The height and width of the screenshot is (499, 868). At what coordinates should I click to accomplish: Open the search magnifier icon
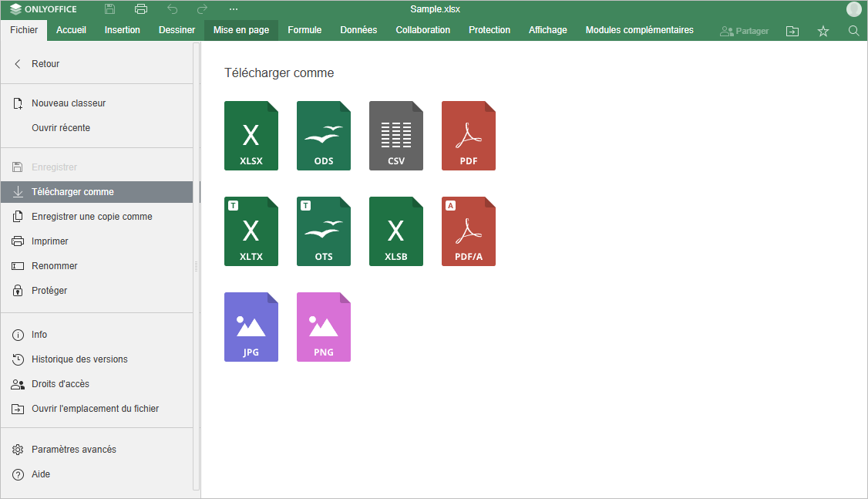[853, 31]
